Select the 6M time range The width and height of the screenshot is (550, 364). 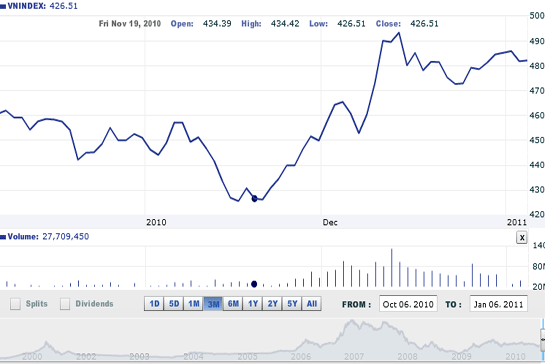click(x=233, y=304)
